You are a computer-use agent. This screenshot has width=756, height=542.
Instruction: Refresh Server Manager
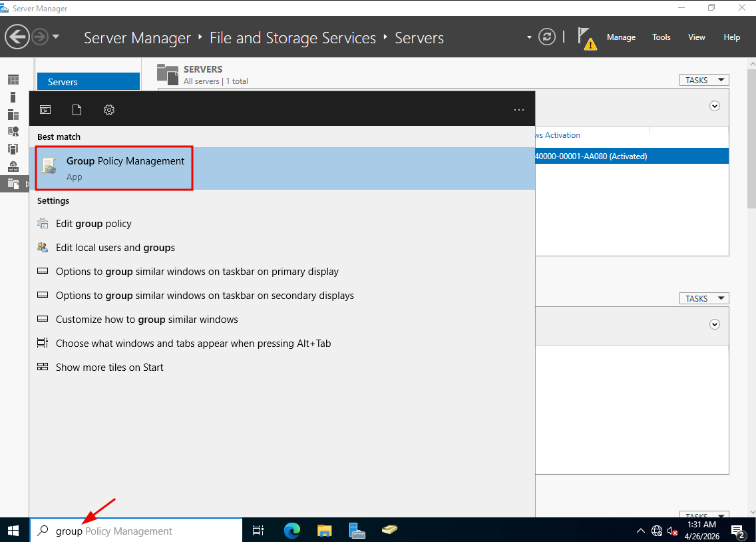[547, 37]
